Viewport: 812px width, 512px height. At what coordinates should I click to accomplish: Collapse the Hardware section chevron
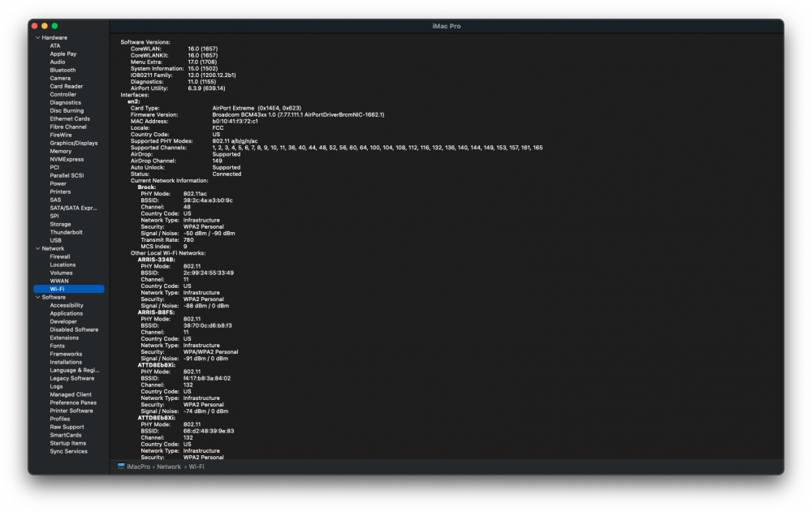[x=38, y=38]
